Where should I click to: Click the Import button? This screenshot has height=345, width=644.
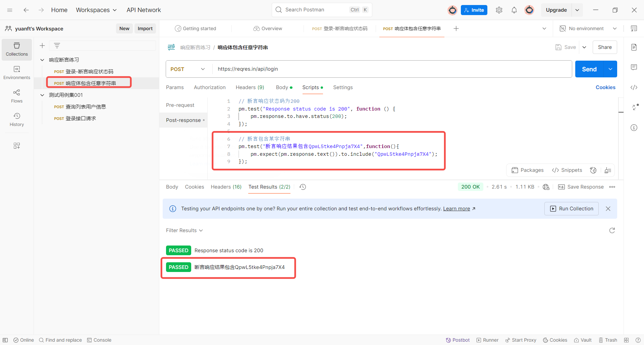[x=145, y=28]
